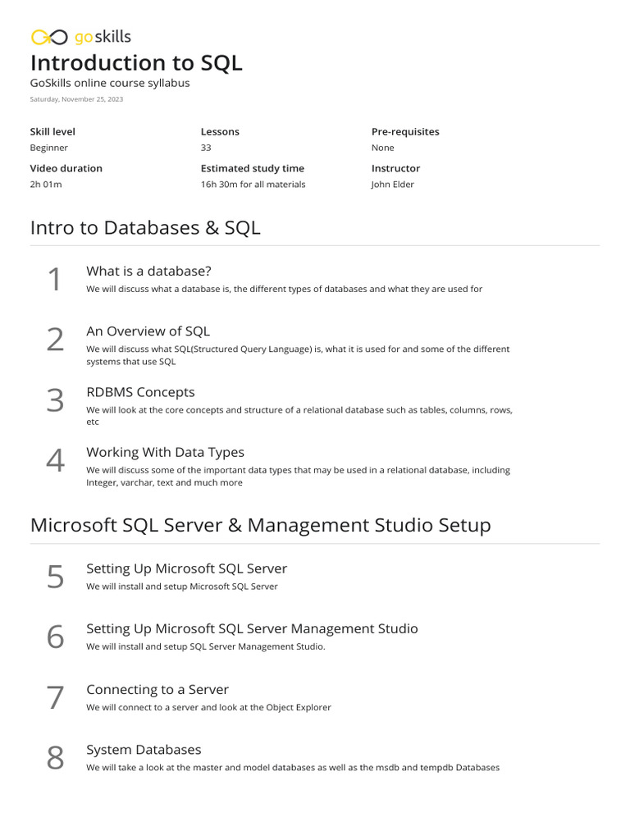Open the Setting Up Microsoft SQL Server lesson
This screenshot has width=630, height=840.
tap(186, 568)
